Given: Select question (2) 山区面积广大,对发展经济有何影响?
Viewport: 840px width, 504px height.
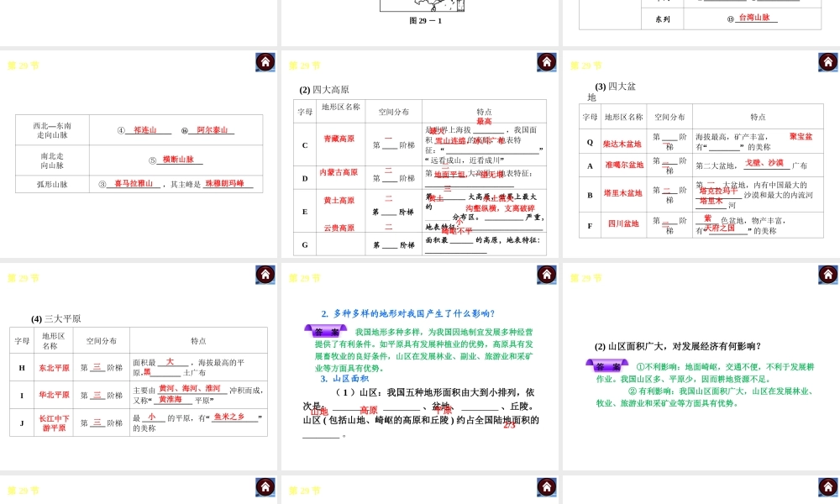Looking at the screenshot, I should click(x=678, y=347).
